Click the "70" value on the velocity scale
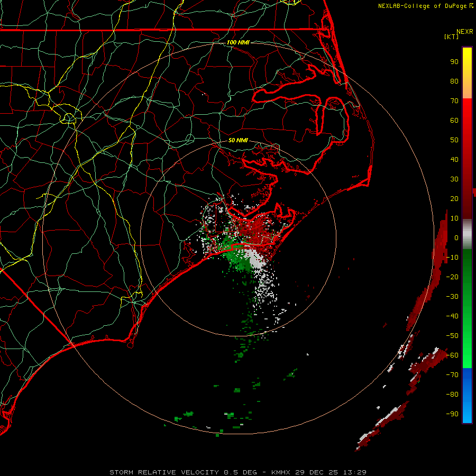 pos(454,101)
